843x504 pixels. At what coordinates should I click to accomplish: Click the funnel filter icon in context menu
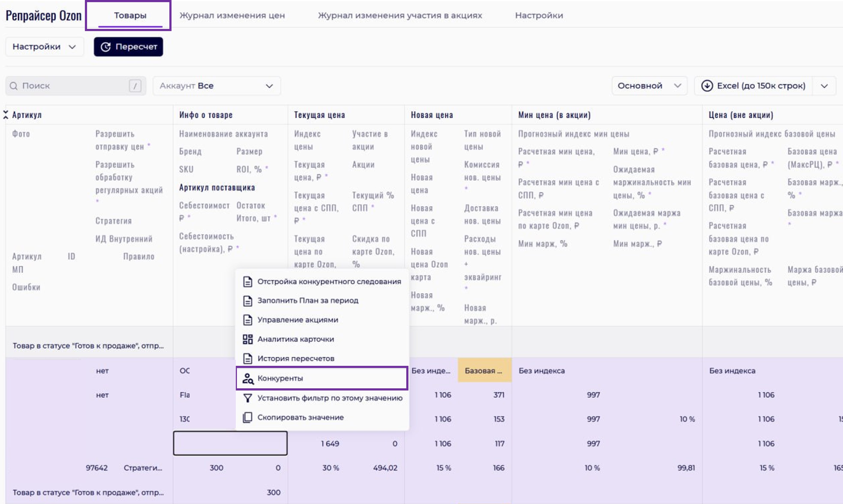point(247,398)
